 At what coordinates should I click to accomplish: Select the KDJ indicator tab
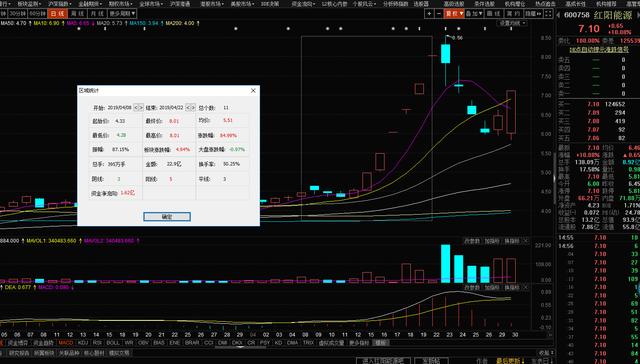click(83, 343)
